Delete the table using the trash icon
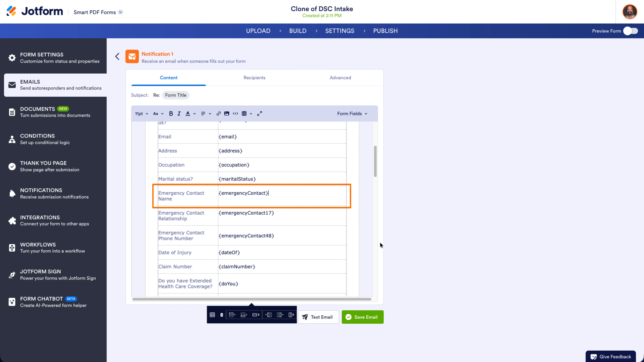The width and height of the screenshot is (644, 362). click(222, 315)
